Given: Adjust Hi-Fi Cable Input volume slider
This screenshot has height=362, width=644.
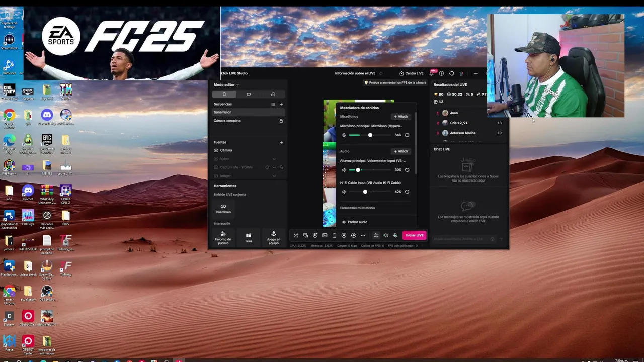Looking at the screenshot, I should [370, 192].
